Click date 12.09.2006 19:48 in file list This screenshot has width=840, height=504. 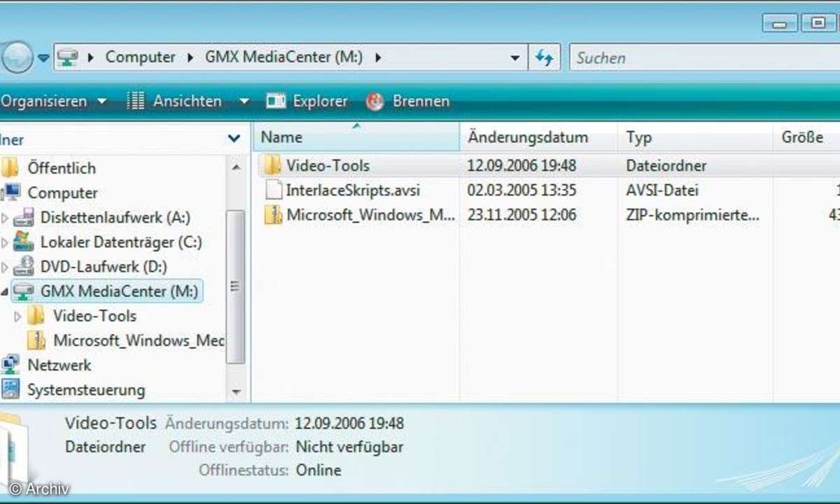tap(521, 166)
